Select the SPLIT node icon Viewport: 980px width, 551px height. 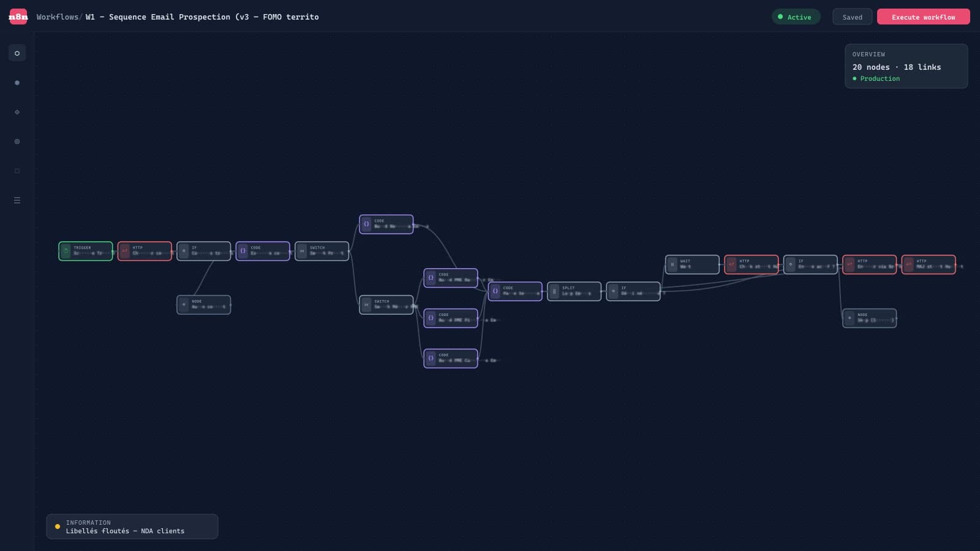point(555,291)
